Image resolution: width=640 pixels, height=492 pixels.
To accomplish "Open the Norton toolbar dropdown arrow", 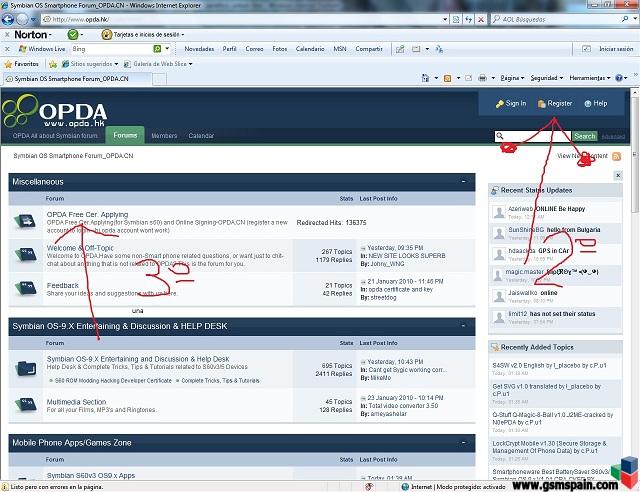I will click(50, 35).
